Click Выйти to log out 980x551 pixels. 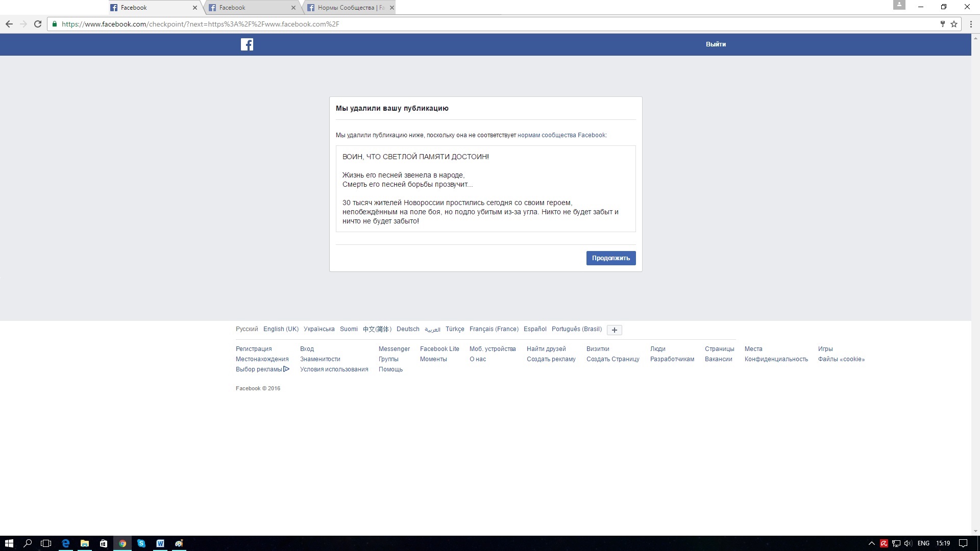tap(716, 44)
